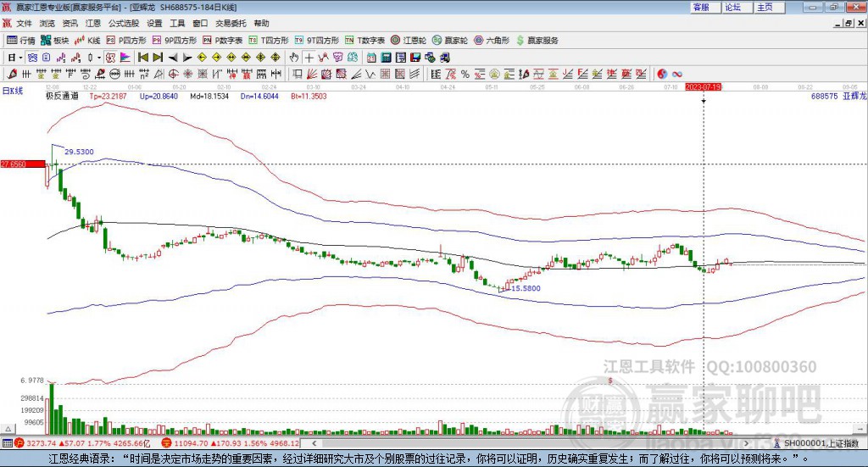
Task: Click the horizontal scrollbar left arrow
Action: click(x=314, y=443)
